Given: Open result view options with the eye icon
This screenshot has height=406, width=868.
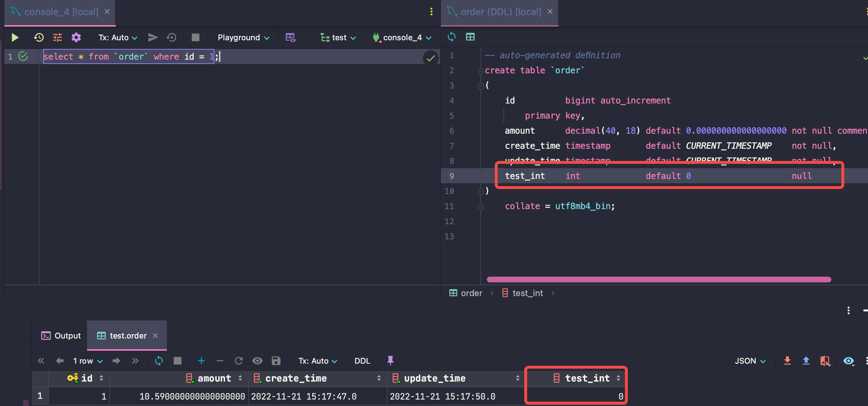Looking at the screenshot, I should coord(849,361).
